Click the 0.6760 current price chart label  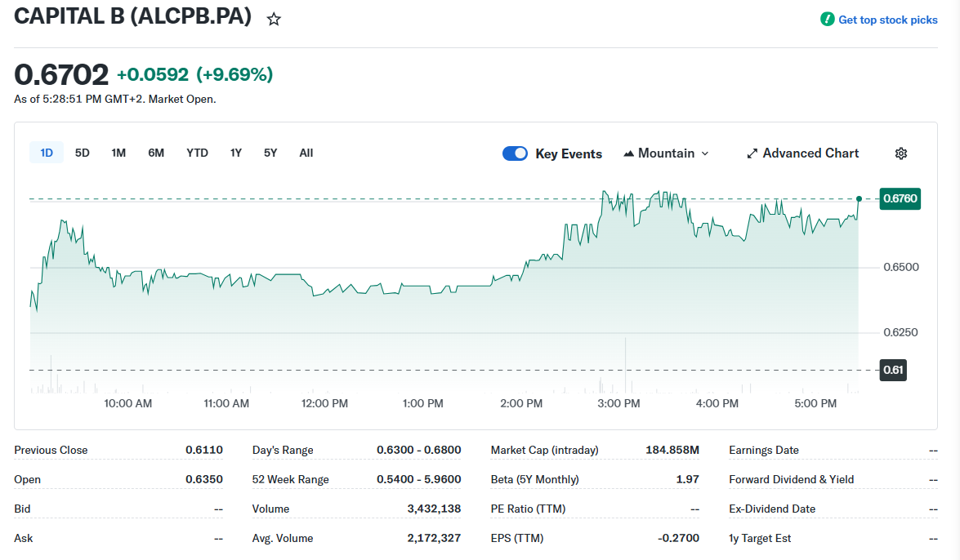click(900, 198)
